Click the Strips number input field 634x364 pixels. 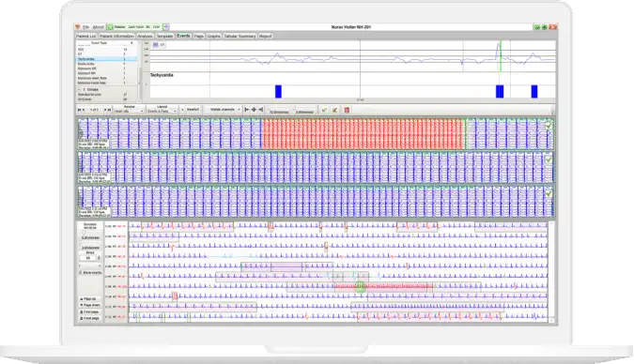pyautogui.click(x=87, y=258)
